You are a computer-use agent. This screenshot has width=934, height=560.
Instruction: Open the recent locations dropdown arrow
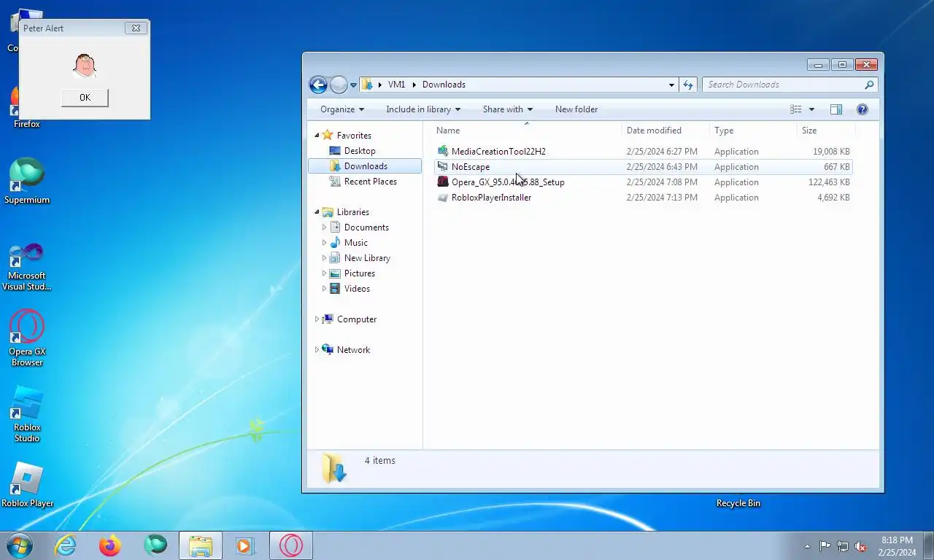point(354,85)
